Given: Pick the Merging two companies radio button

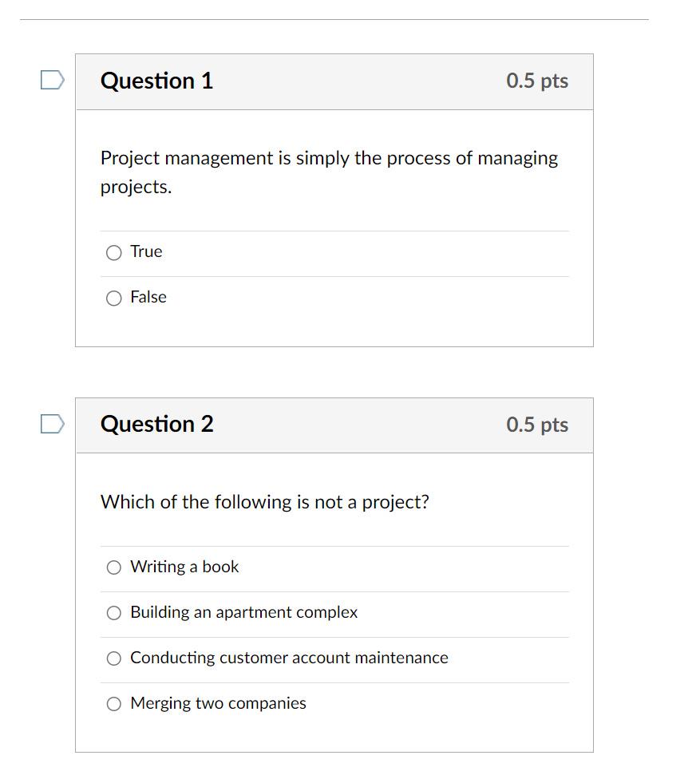Looking at the screenshot, I should pyautogui.click(x=113, y=704).
